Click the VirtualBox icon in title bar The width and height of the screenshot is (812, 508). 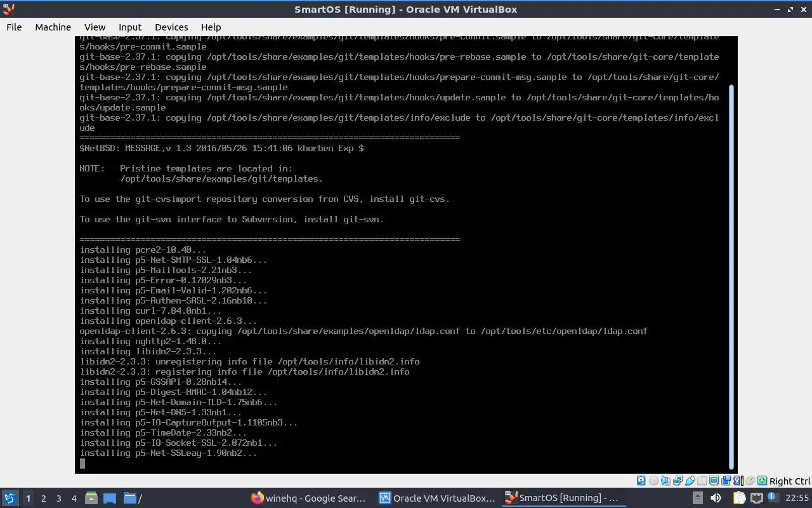pos(9,9)
